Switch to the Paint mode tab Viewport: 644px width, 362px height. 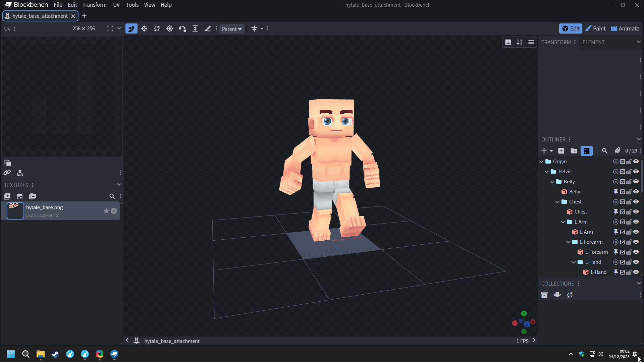tap(595, 28)
